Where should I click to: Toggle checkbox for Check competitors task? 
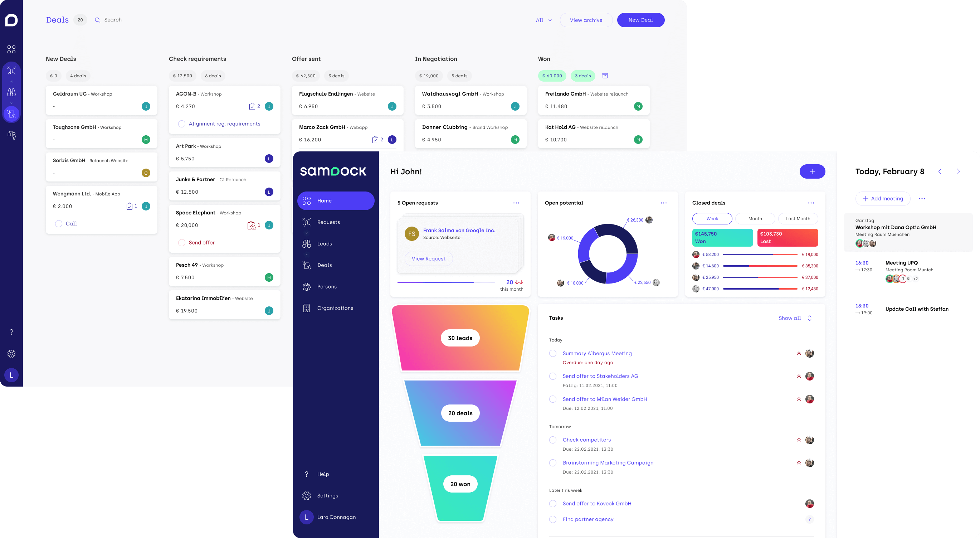point(553,439)
